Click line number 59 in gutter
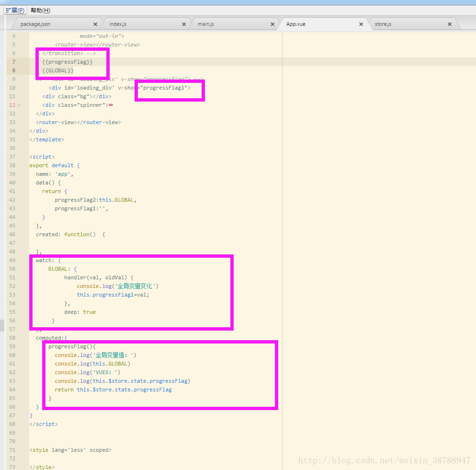Screen dimensions: 476x470 [12, 346]
